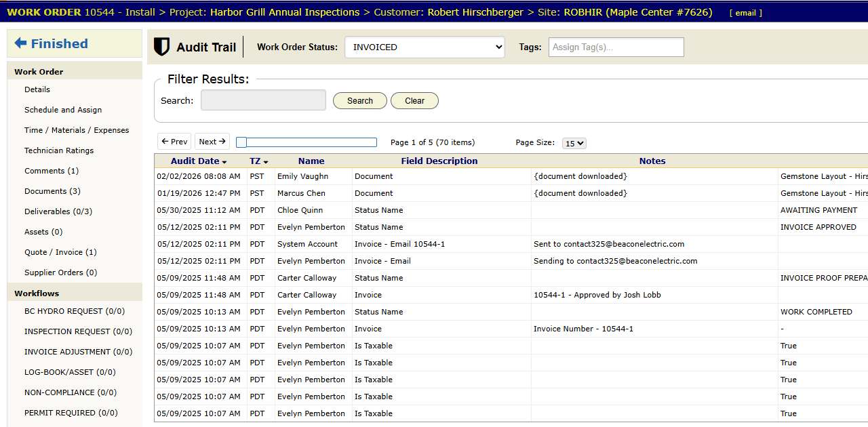868x427 pixels.
Task: Click the date 01/19/2026 12:47 PM
Action: 199,193
